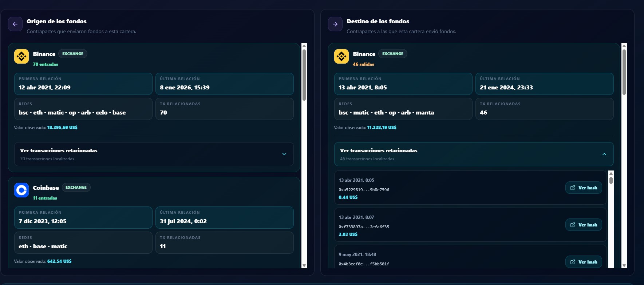This screenshot has width=644, height=285.
Task: Click the 13 abr 2021, 8:07 transaction date
Action: [x=356, y=217]
